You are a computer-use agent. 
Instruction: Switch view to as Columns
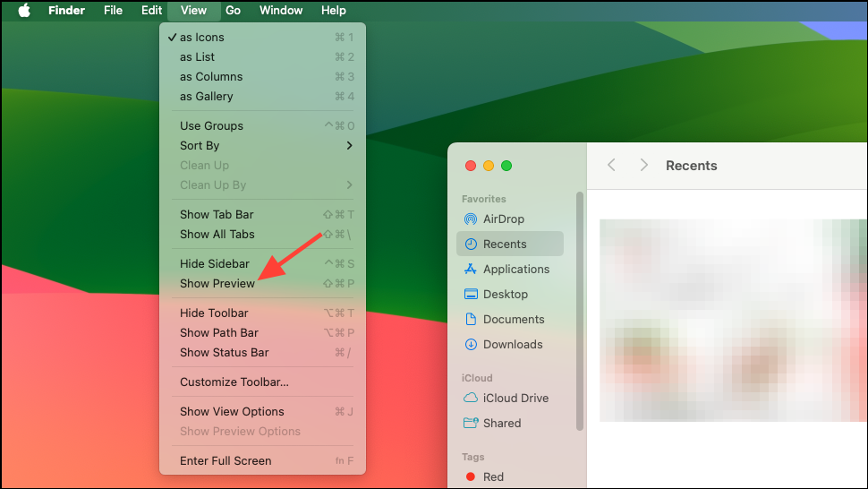click(x=262, y=76)
